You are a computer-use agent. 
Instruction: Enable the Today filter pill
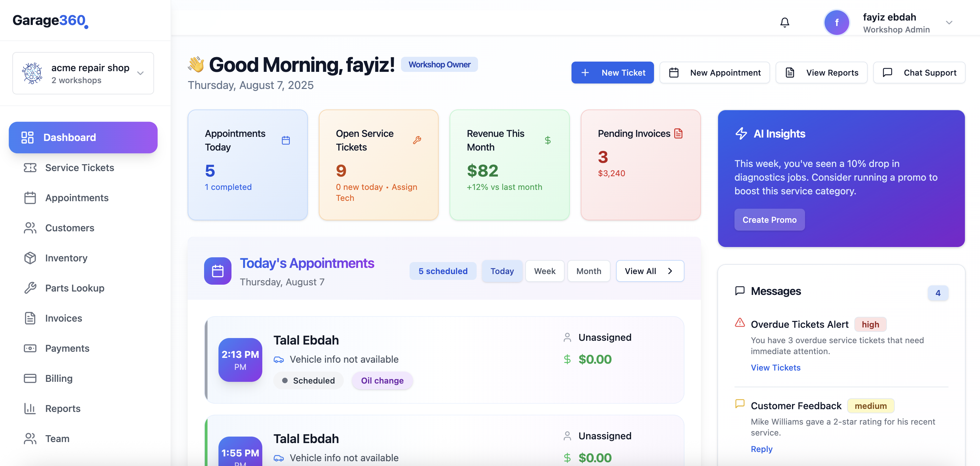pyautogui.click(x=502, y=271)
